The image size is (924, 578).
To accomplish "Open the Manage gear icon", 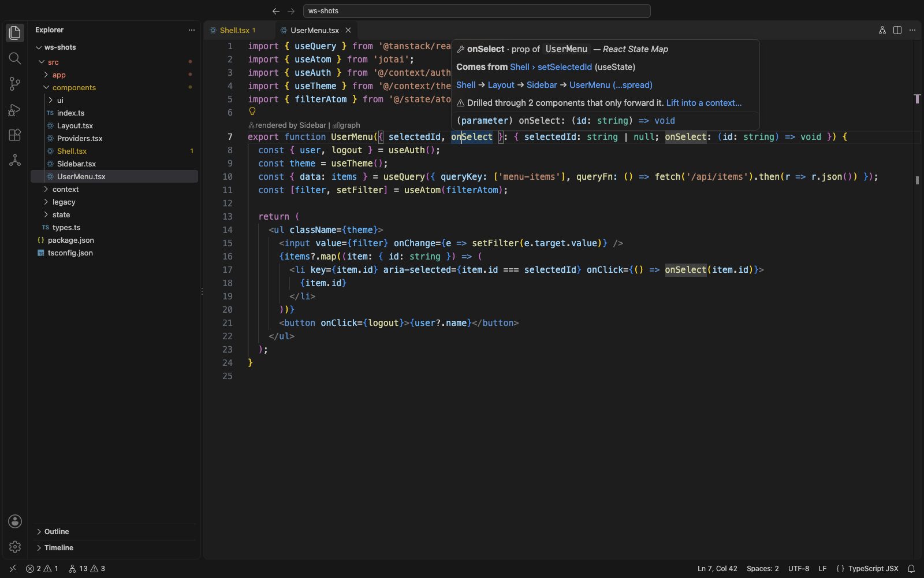I will point(15,547).
